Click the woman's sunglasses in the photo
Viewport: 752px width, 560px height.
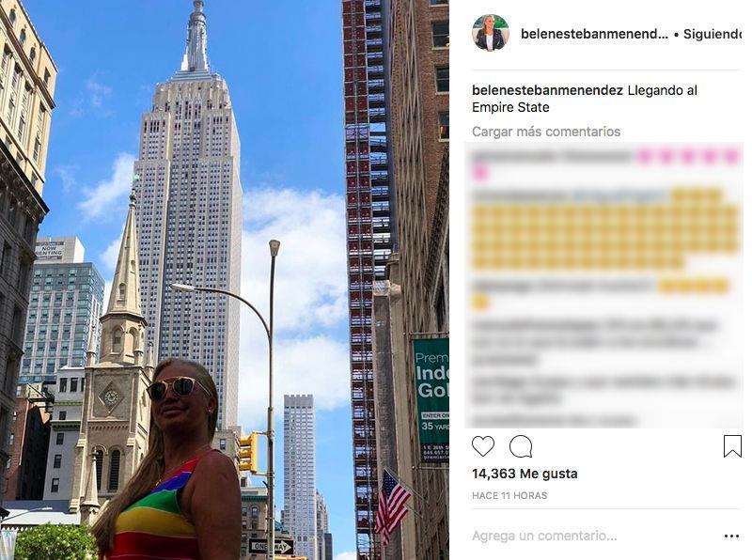coord(176,387)
